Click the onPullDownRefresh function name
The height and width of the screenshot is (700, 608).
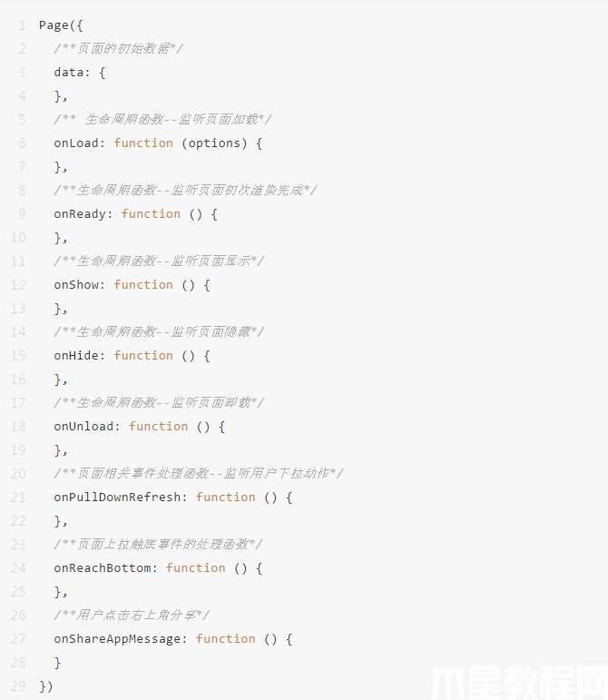coord(120,498)
